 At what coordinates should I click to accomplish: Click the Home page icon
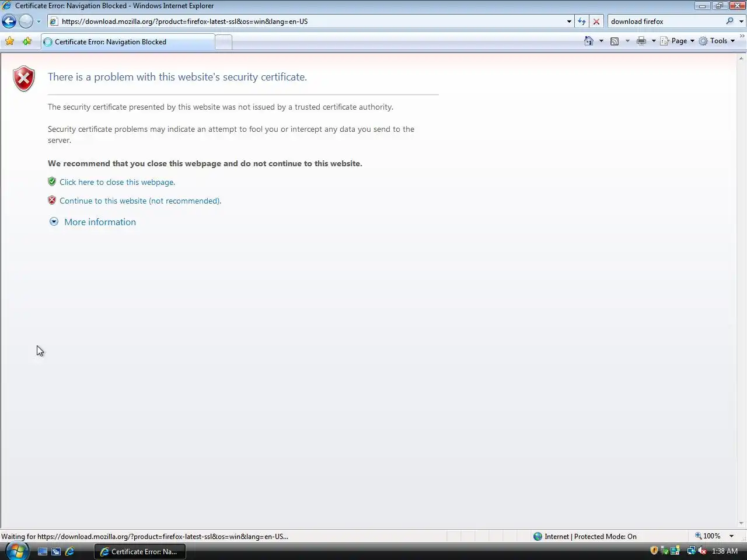589,41
